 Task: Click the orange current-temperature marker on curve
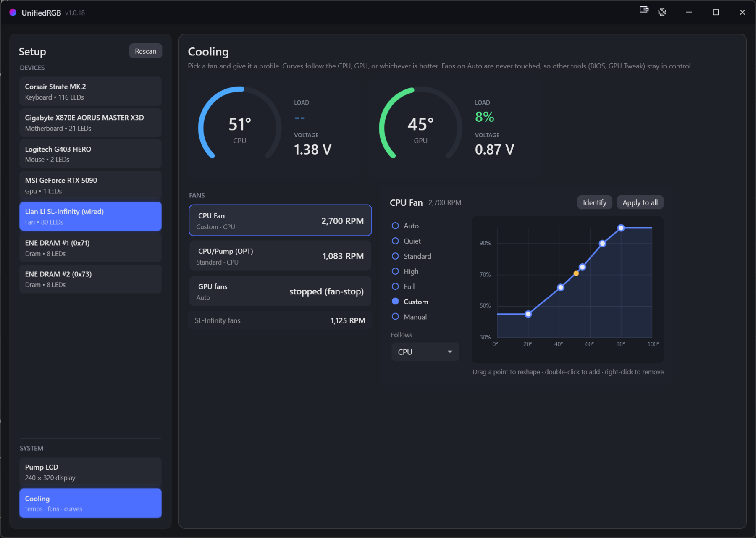[576, 273]
